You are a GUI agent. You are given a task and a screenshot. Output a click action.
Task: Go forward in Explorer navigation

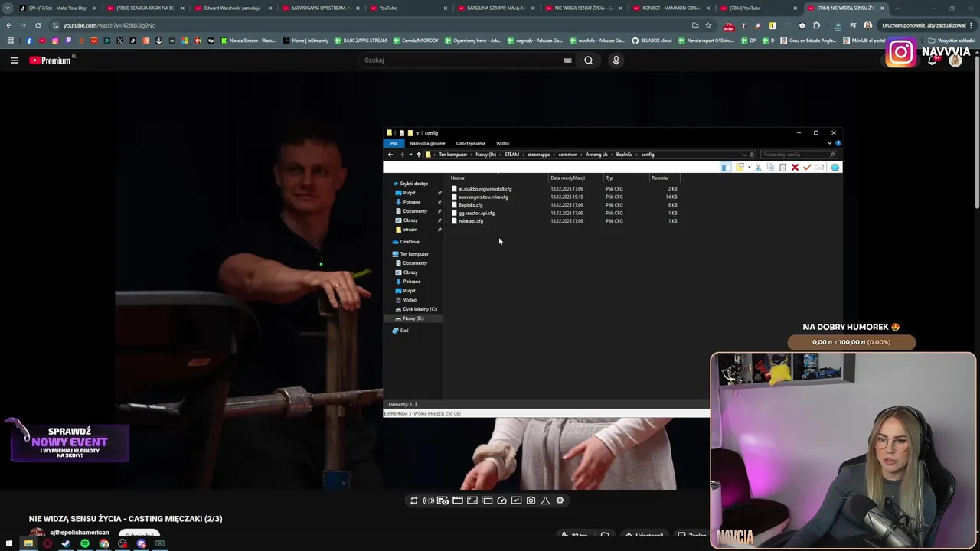click(x=401, y=155)
